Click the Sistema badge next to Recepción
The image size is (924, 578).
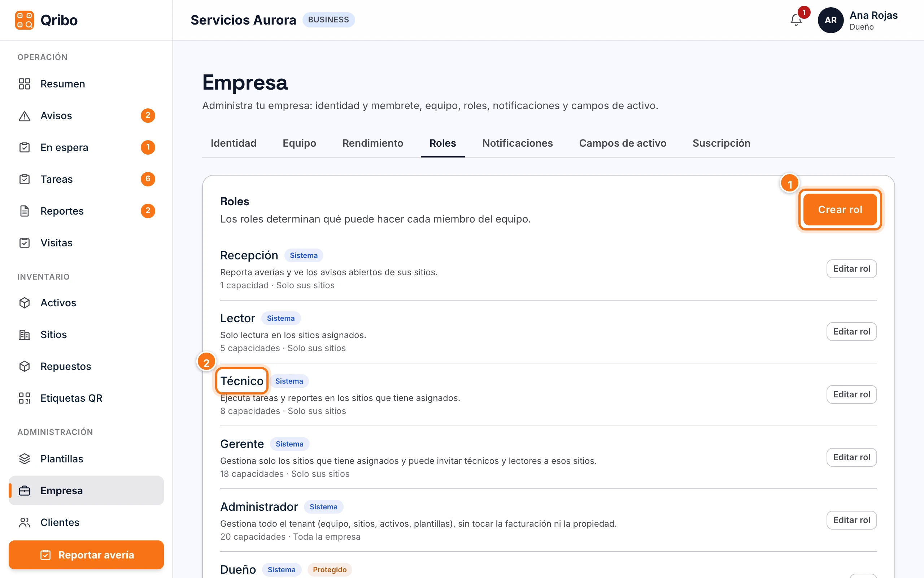304,255
